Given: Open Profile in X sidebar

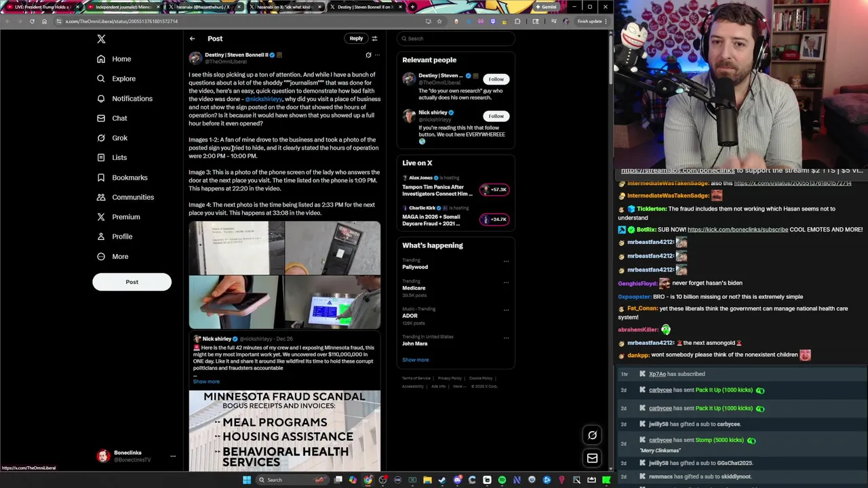Looking at the screenshot, I should point(115,237).
